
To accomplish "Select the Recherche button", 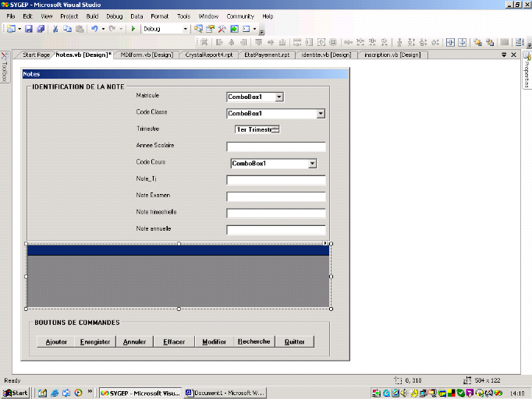I will 254,342.
